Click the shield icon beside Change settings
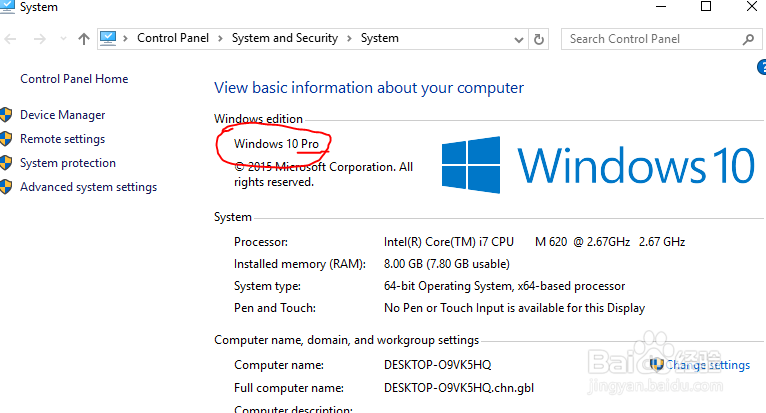The width and height of the screenshot is (766, 413). pos(656,365)
